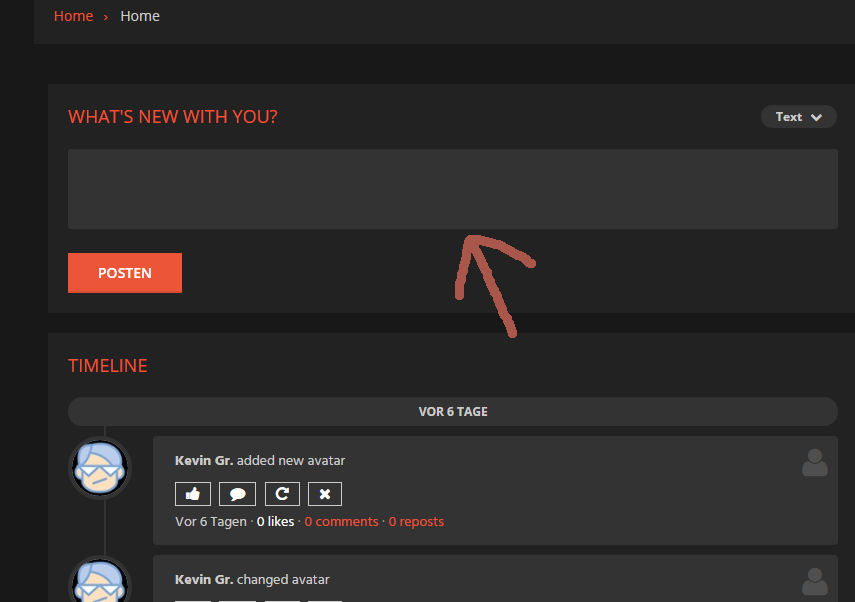Click the POSTEN button

tap(125, 273)
